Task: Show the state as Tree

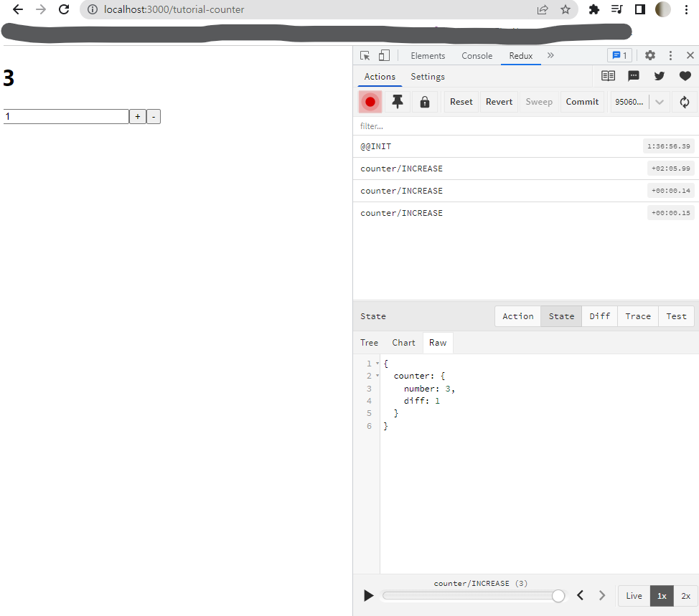Action: 369,343
